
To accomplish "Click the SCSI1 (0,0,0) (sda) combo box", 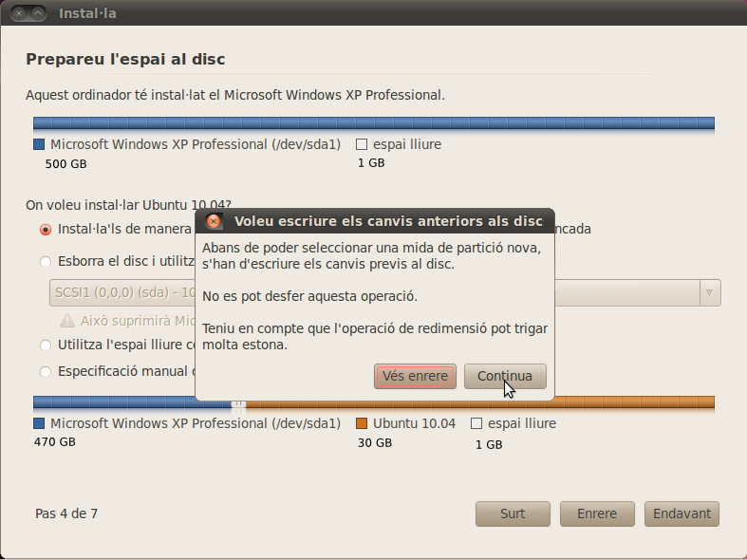I will point(385,293).
